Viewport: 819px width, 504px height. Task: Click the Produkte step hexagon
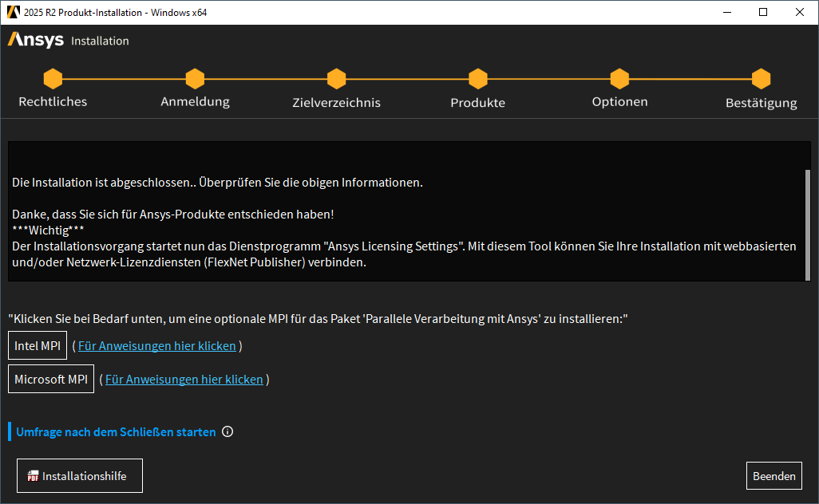(478, 79)
